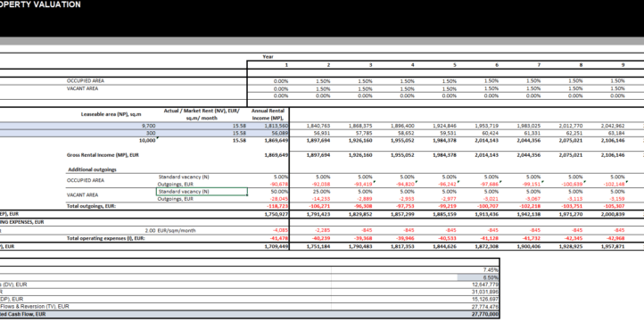Select the total outgoings value '-105,307'

[615, 206]
